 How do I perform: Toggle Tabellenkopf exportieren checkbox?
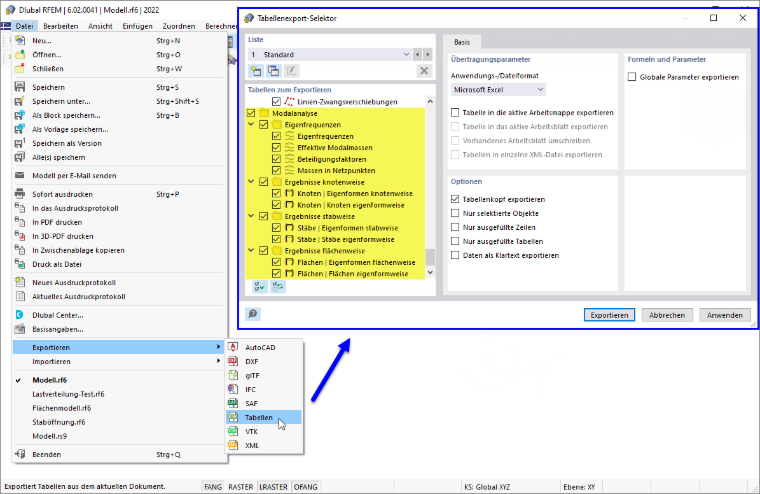coord(455,199)
